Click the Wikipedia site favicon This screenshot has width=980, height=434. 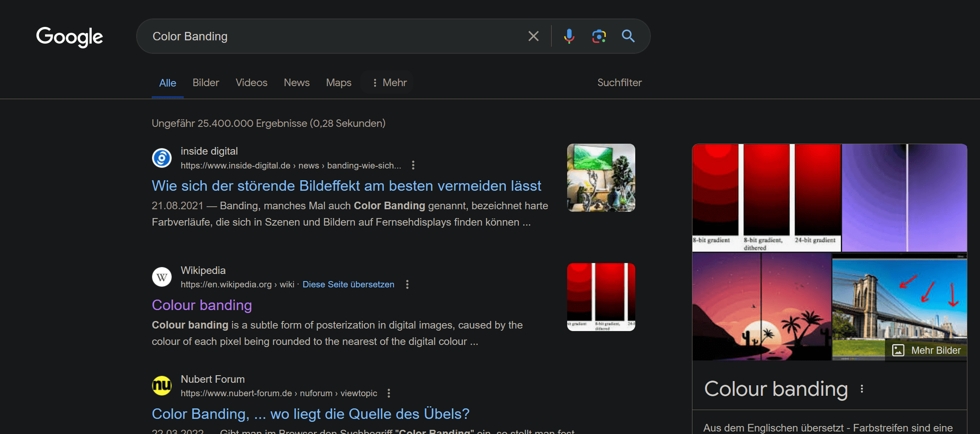pos(162,277)
